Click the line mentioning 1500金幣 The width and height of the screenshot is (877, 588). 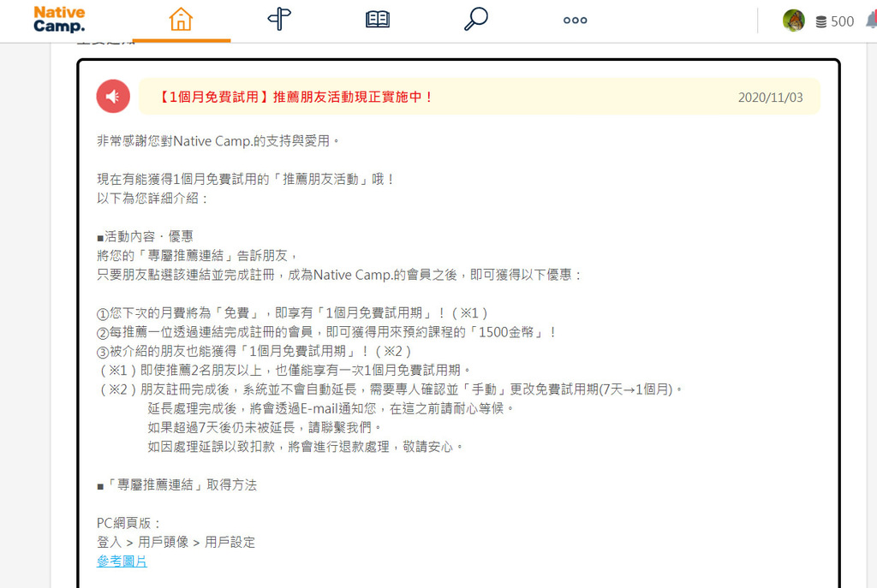326,332
